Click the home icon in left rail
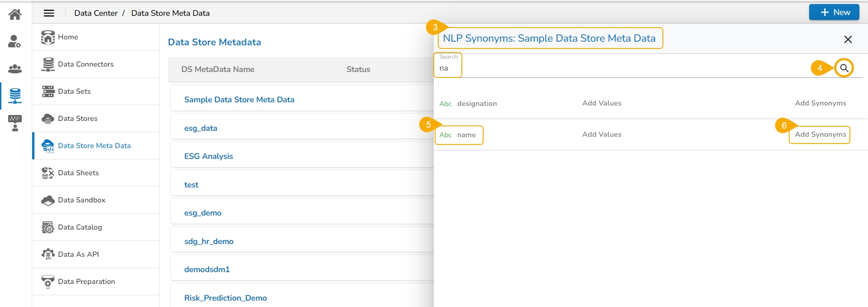The image size is (868, 307). pyautogui.click(x=15, y=14)
